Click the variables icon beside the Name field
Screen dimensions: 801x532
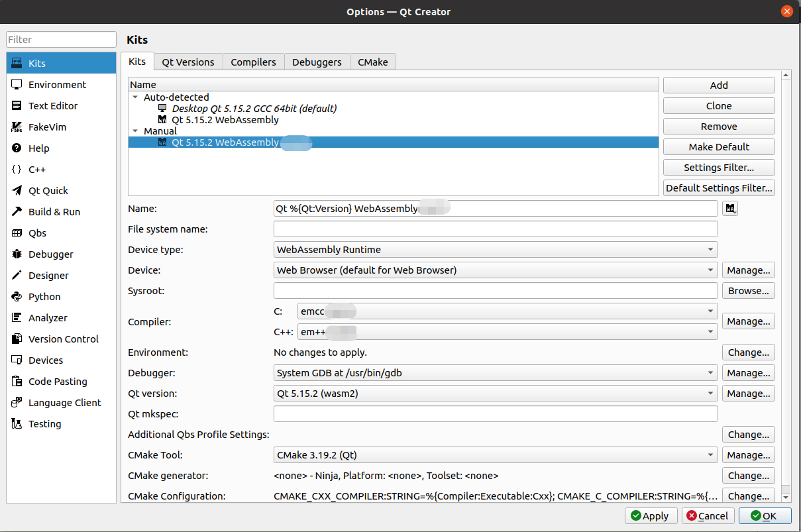729,208
